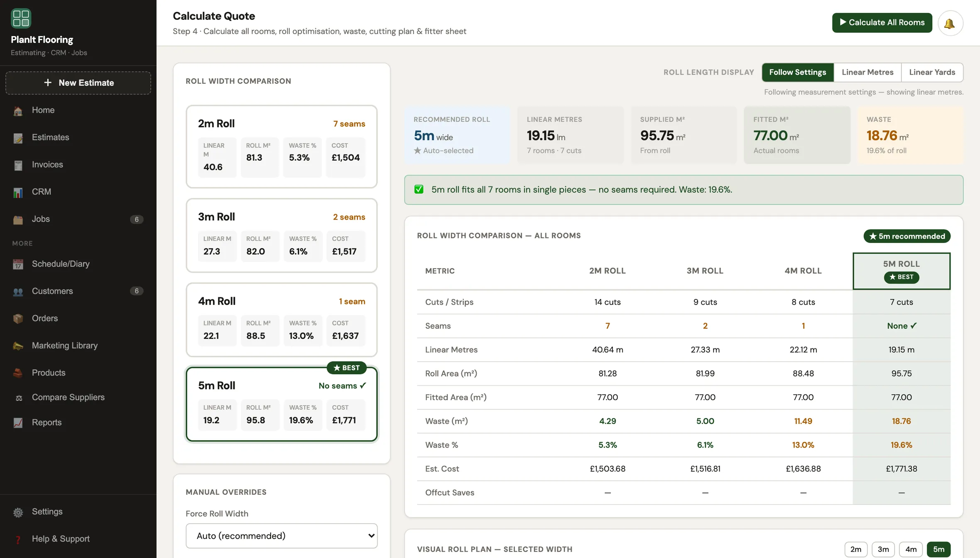Screen dimensions: 980x558
Task: Open Compare Suppliers scales icon
Action: pos(19,398)
